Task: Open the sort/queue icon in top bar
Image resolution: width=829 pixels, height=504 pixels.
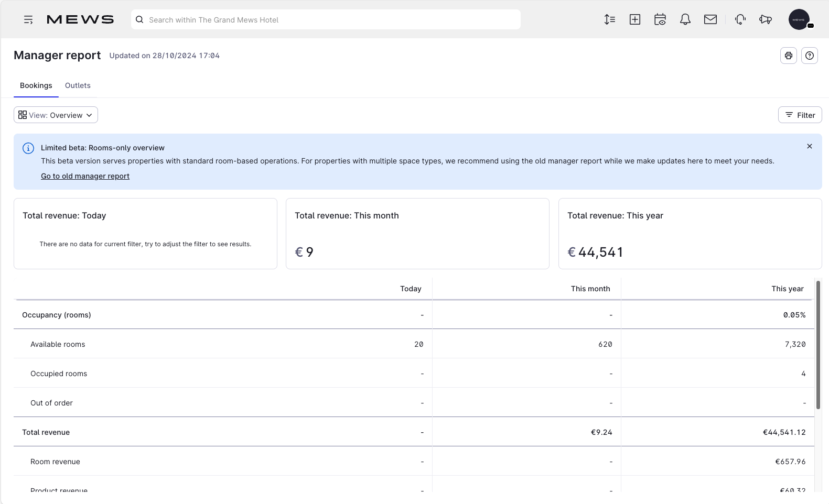Action: [x=609, y=20]
